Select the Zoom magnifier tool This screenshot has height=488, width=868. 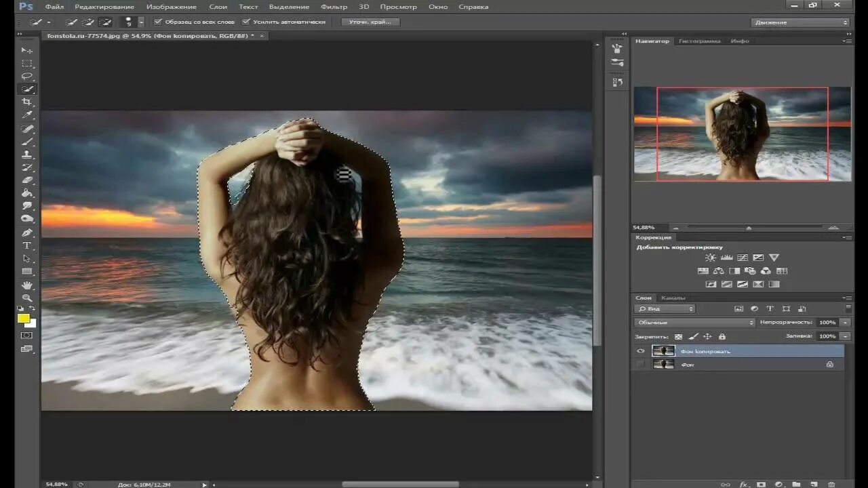27,298
